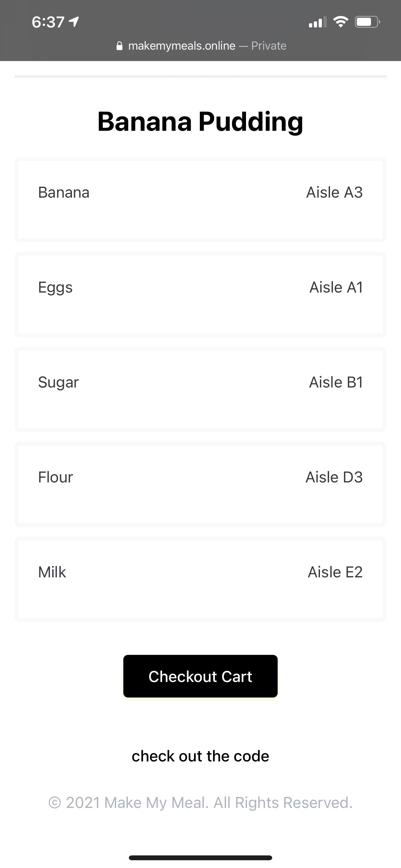Tap the Banana Pudding heading
Image resolution: width=401 pixels, height=868 pixels.
click(x=200, y=122)
